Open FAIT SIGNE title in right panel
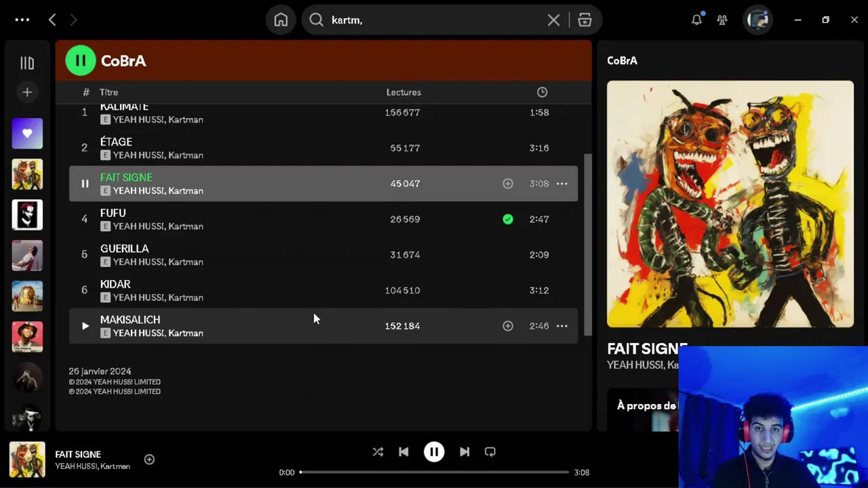This screenshot has width=868, height=488. tap(648, 348)
